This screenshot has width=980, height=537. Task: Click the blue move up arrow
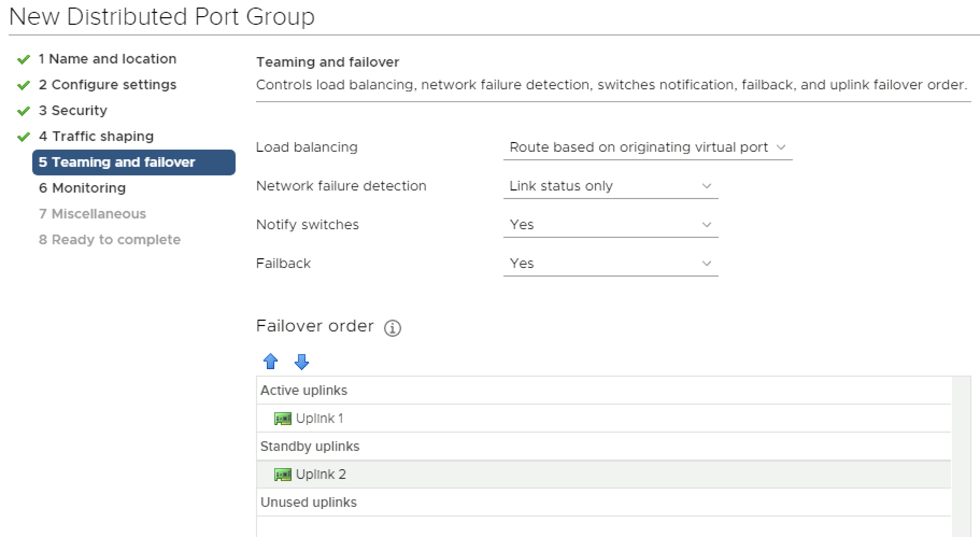point(271,361)
